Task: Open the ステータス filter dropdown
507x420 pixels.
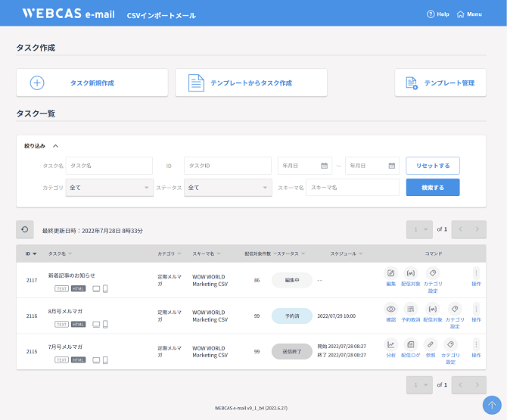Action: tap(229, 187)
